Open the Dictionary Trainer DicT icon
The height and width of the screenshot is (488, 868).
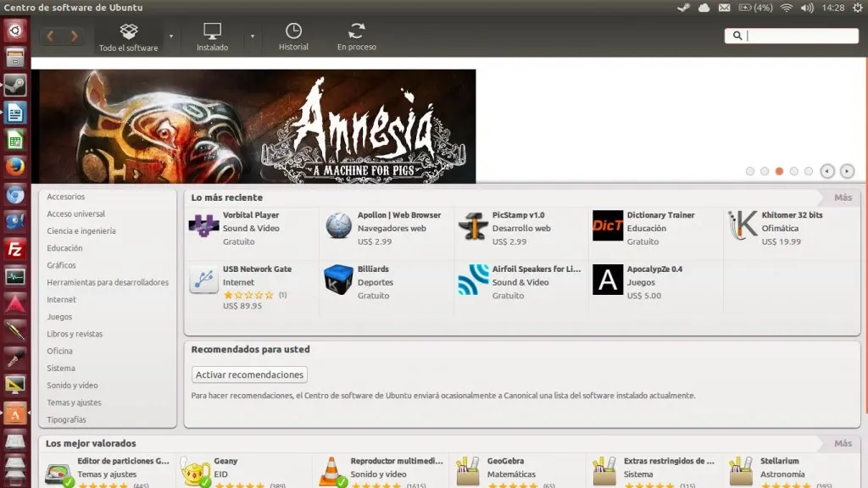tap(608, 225)
